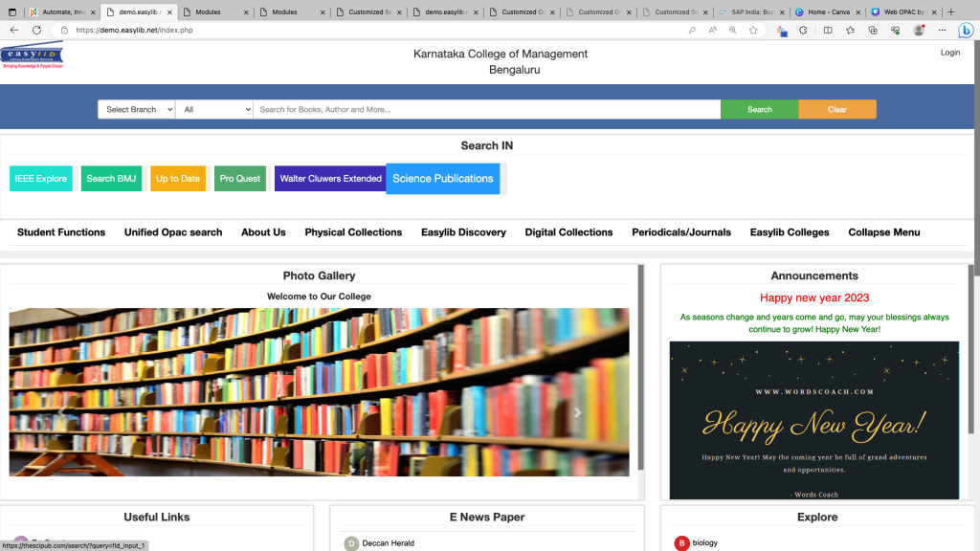Screen dimensions: 980x551
Task: Close the Automate, Inno tab
Action: (93, 11)
